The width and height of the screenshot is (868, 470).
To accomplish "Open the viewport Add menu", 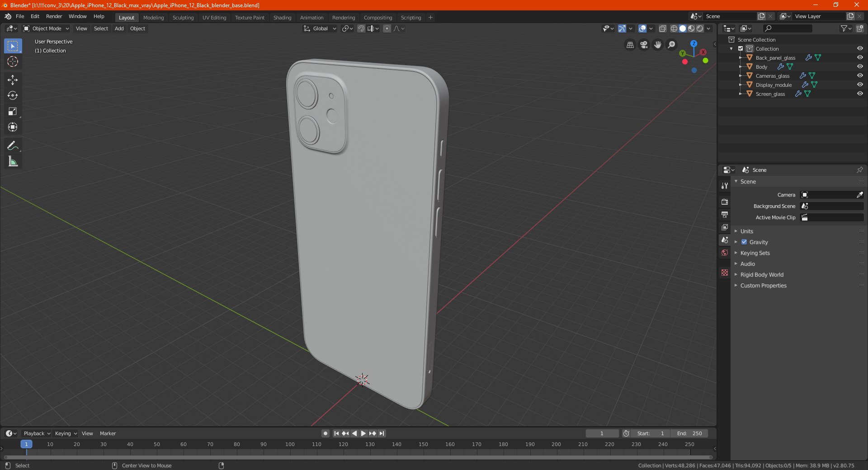I will [119, 28].
